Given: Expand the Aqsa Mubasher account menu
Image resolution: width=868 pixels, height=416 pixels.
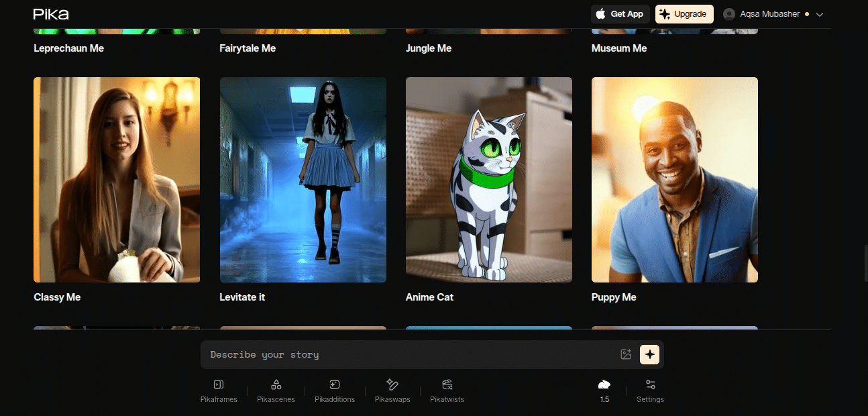Looking at the screenshot, I should click(x=819, y=14).
